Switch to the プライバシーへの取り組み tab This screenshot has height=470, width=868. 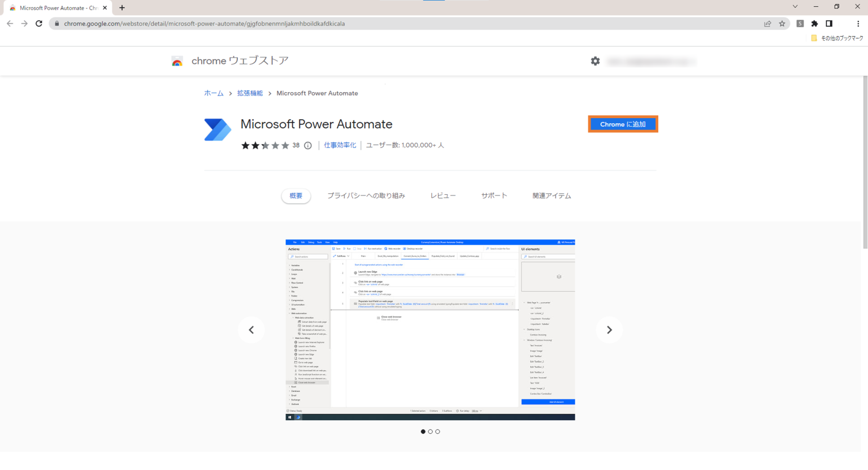[366, 195]
